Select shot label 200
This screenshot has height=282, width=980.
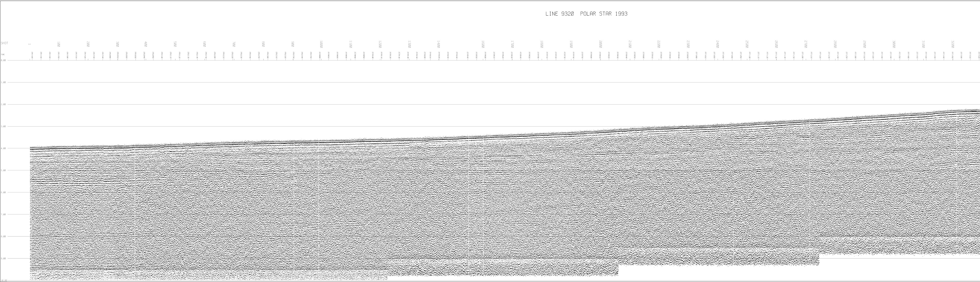click(x=88, y=44)
